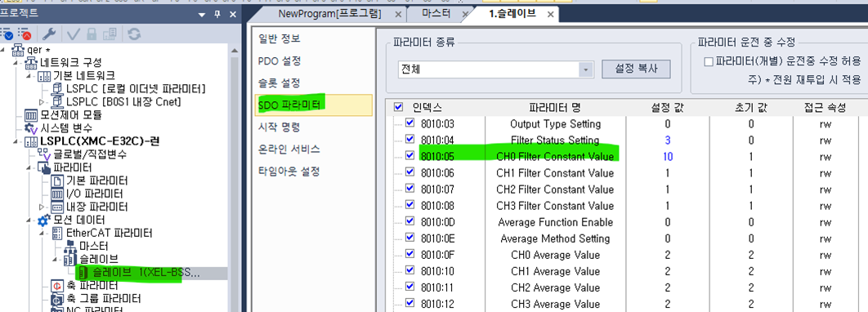Screen dimensions: 868x312
Task: Select 파라미터 folder in project tree
Action: 72,167
